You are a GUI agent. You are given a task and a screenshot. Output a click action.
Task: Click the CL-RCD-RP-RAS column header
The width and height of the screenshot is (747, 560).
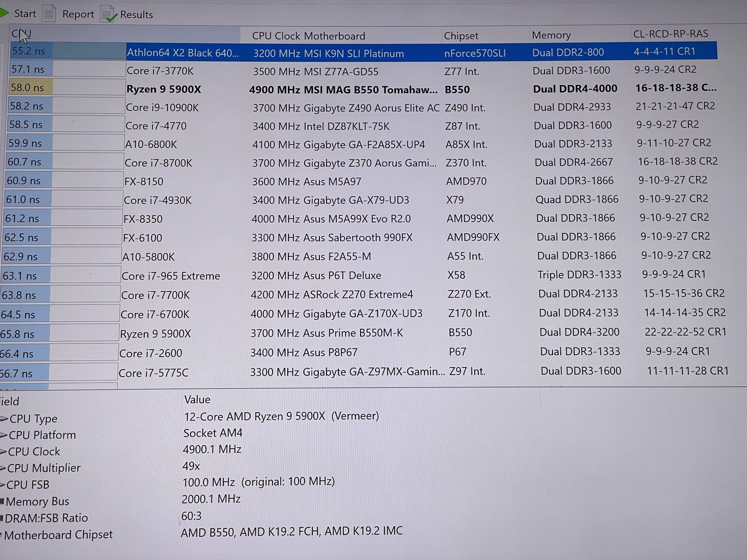pos(670,34)
